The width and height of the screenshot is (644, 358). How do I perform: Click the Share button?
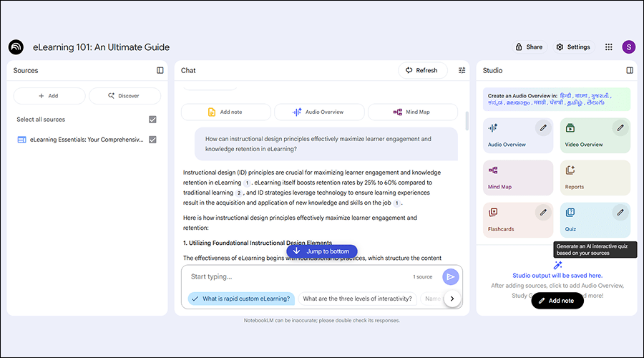point(529,47)
